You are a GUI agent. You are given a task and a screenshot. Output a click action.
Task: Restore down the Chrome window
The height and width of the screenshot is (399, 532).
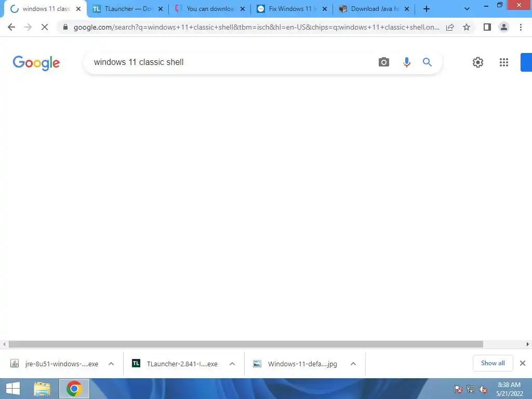point(499,5)
